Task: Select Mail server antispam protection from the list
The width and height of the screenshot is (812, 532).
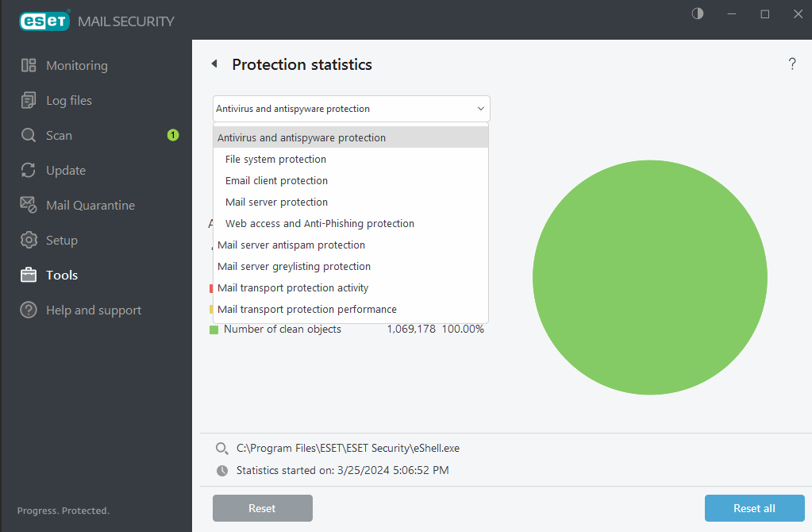Action: tap(291, 245)
